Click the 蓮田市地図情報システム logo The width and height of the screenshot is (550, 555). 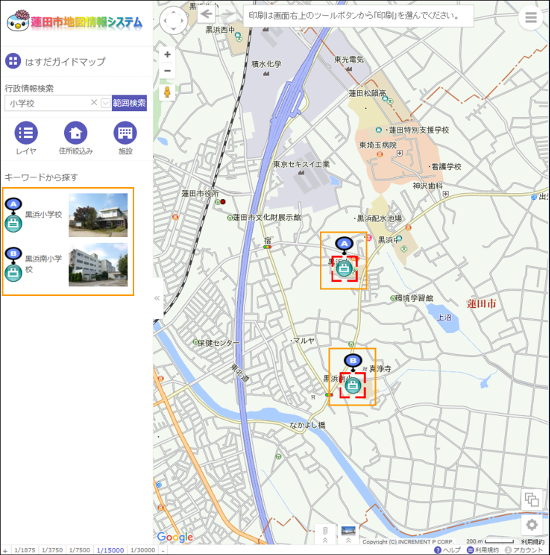(75, 21)
